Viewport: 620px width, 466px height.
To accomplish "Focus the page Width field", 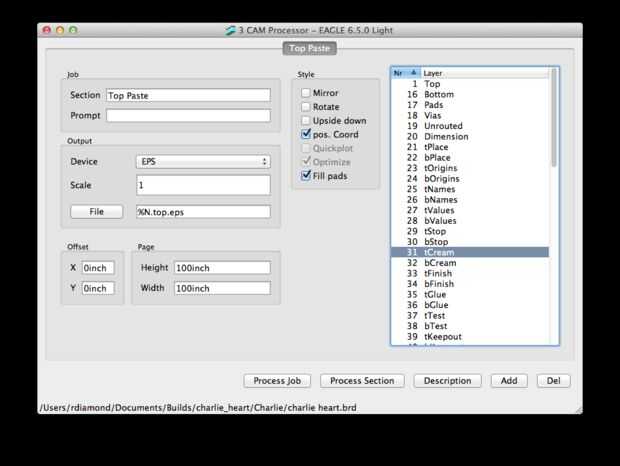I will click(222, 289).
